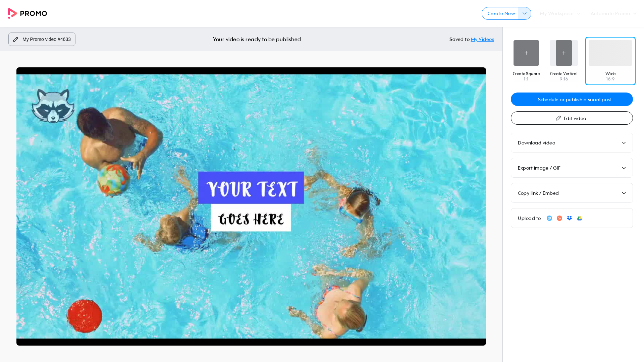Expand the Download video section
This screenshot has width=644, height=362.
pyautogui.click(x=572, y=143)
